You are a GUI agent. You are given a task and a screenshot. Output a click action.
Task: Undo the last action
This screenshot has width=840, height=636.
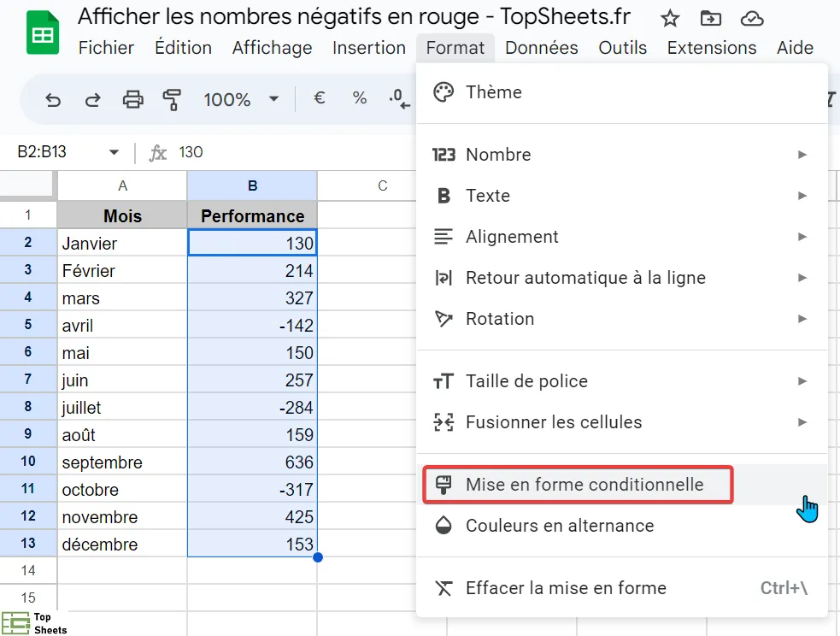click(x=53, y=100)
